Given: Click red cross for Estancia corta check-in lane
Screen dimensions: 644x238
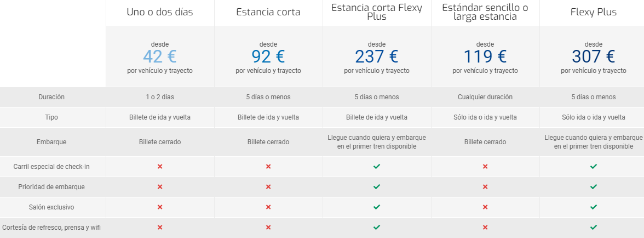Looking at the screenshot, I should click(x=268, y=166).
